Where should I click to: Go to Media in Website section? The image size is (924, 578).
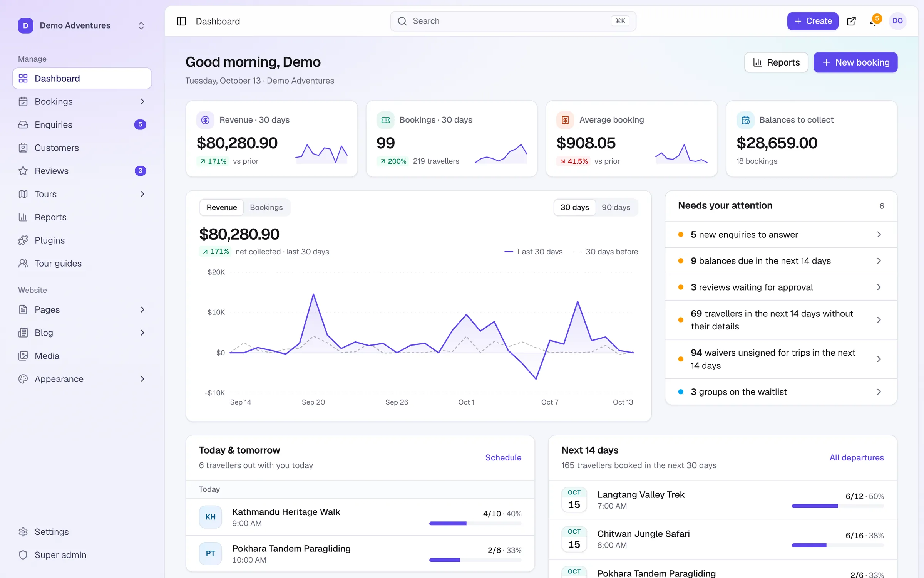tap(82, 356)
